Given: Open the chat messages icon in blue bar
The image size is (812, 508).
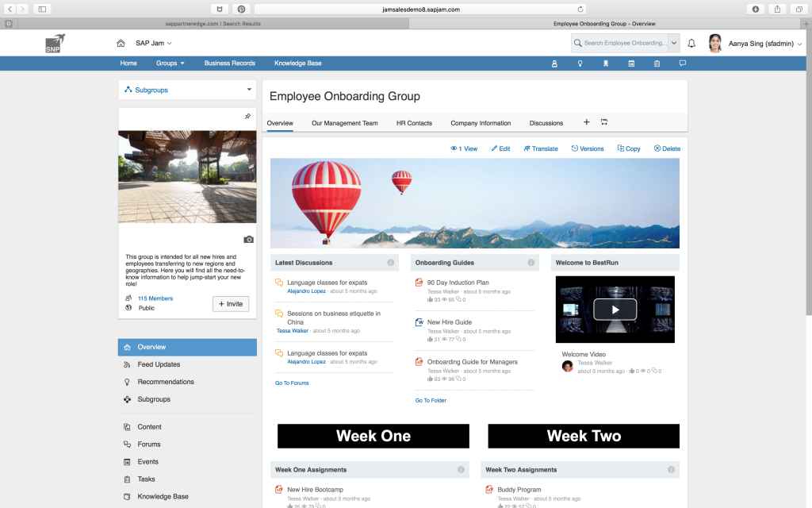Looking at the screenshot, I should [x=683, y=63].
